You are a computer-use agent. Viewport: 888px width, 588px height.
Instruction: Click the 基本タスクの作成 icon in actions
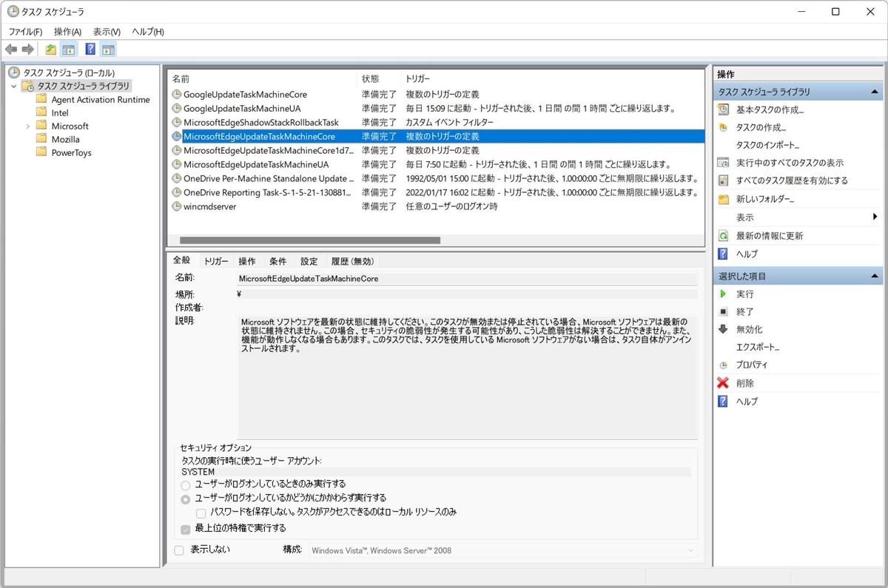coord(724,109)
